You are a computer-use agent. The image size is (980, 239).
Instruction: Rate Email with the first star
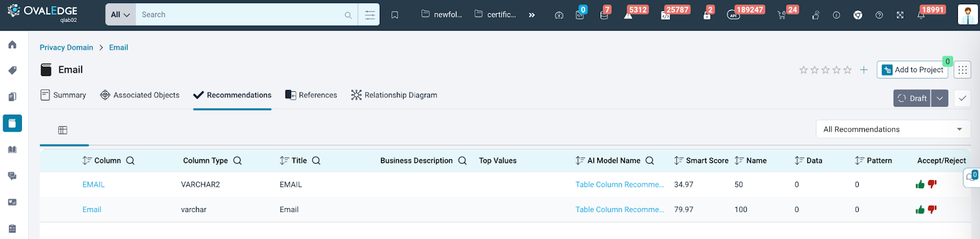tap(804, 70)
